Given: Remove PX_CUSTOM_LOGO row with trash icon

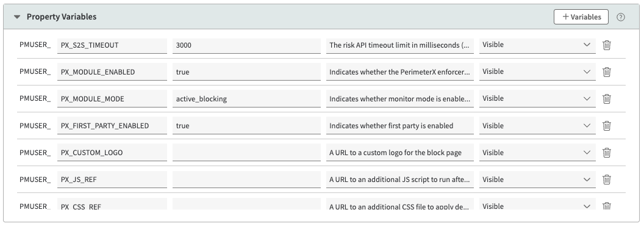Looking at the screenshot, I should [607, 153].
